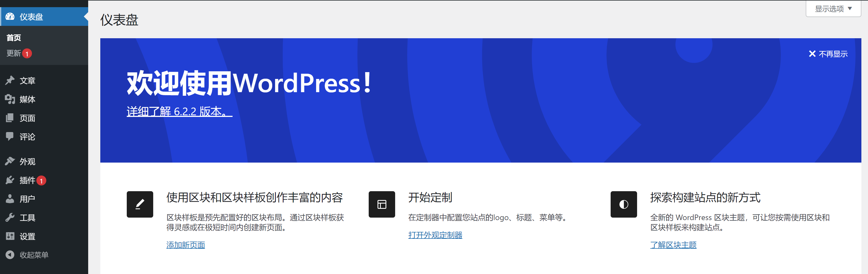The height and width of the screenshot is (274, 868).
Task: Click the 开始定制 heading
Action: tap(430, 197)
